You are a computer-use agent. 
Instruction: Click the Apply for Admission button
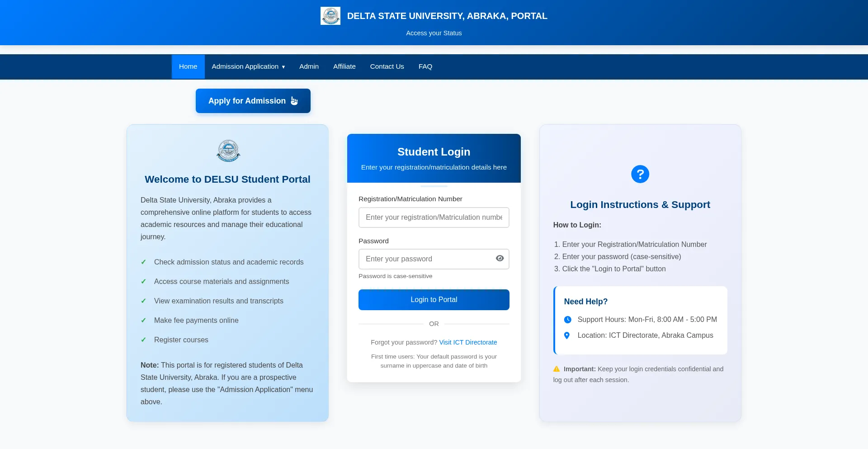(253, 101)
